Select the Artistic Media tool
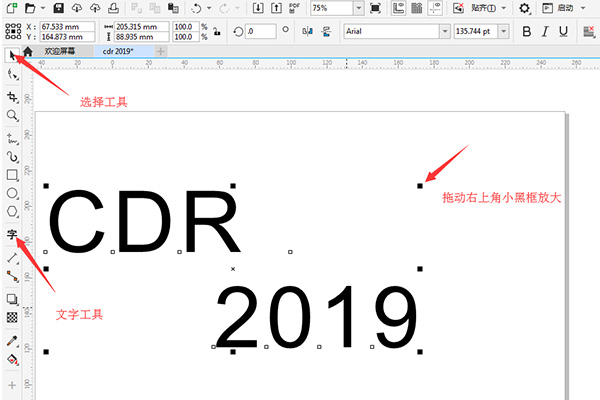 click(x=12, y=157)
